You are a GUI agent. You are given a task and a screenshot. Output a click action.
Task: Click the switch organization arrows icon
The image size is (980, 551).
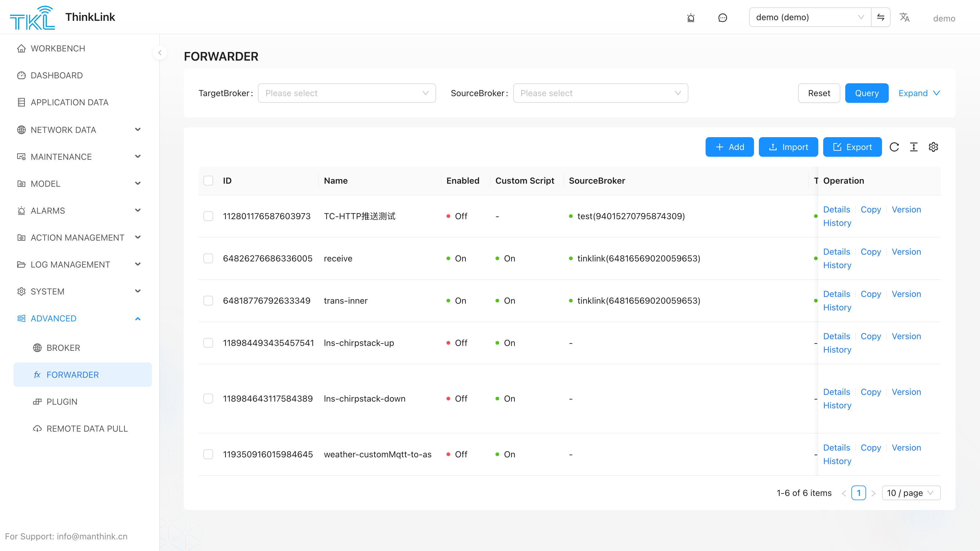point(880,17)
